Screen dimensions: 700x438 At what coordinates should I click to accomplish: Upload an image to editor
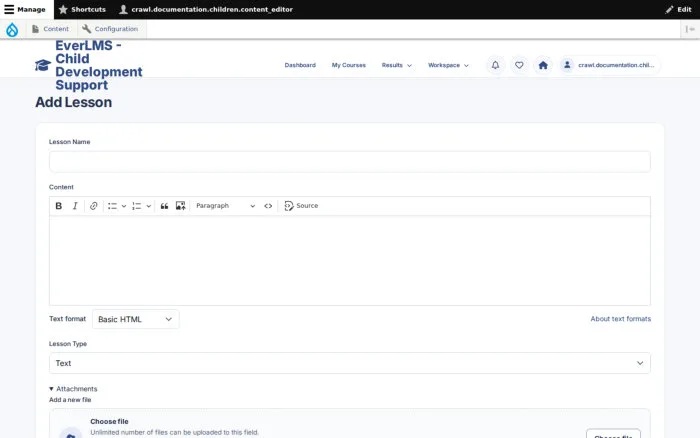pyautogui.click(x=180, y=206)
